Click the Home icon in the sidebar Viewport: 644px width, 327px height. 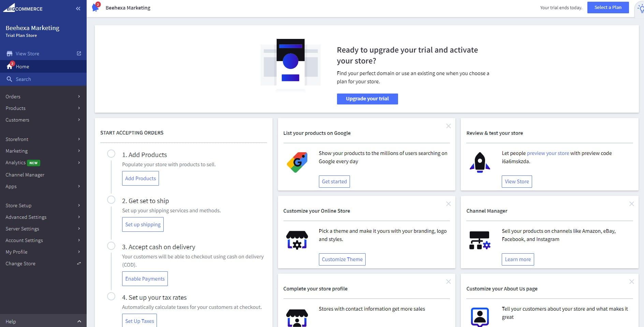[x=9, y=66]
